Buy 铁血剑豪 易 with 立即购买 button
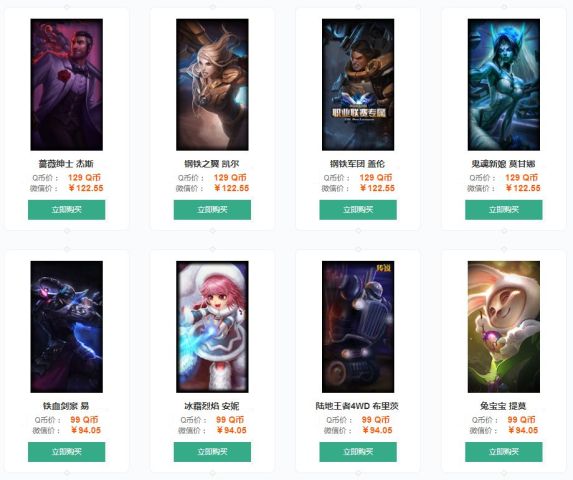Image resolution: width=573 pixels, height=480 pixels. coord(67,452)
